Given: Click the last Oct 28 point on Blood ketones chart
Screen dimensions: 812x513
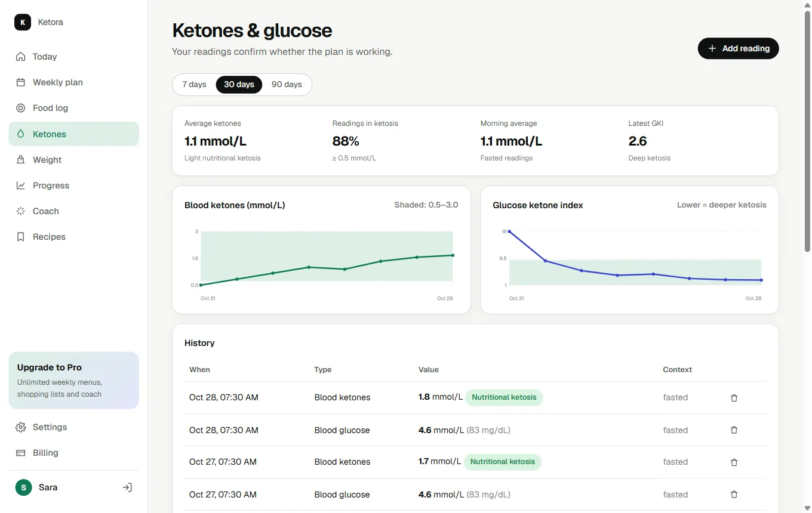Looking at the screenshot, I should pyautogui.click(x=453, y=255).
